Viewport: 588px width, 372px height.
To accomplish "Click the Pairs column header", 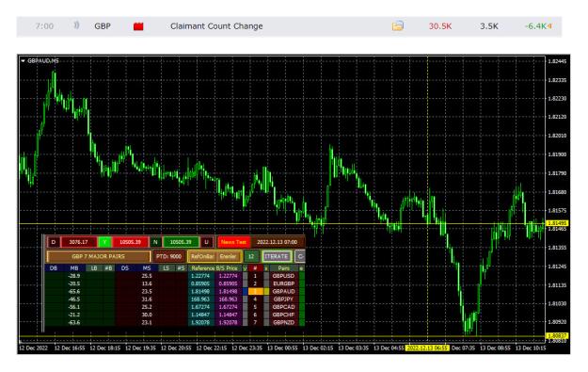I will pyautogui.click(x=283, y=268).
